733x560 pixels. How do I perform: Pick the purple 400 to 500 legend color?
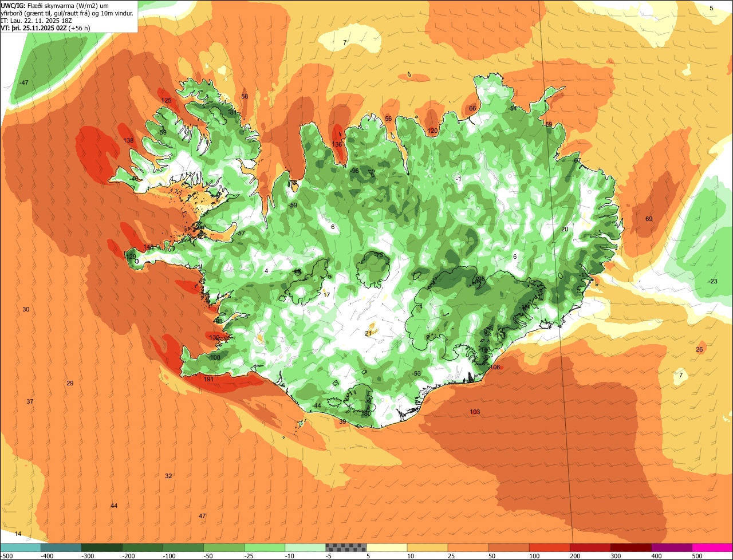(672, 547)
